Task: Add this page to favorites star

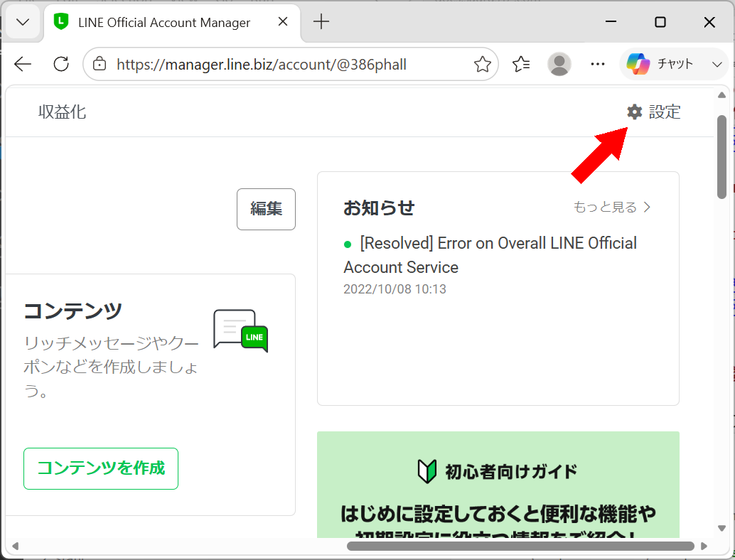Action: point(483,64)
